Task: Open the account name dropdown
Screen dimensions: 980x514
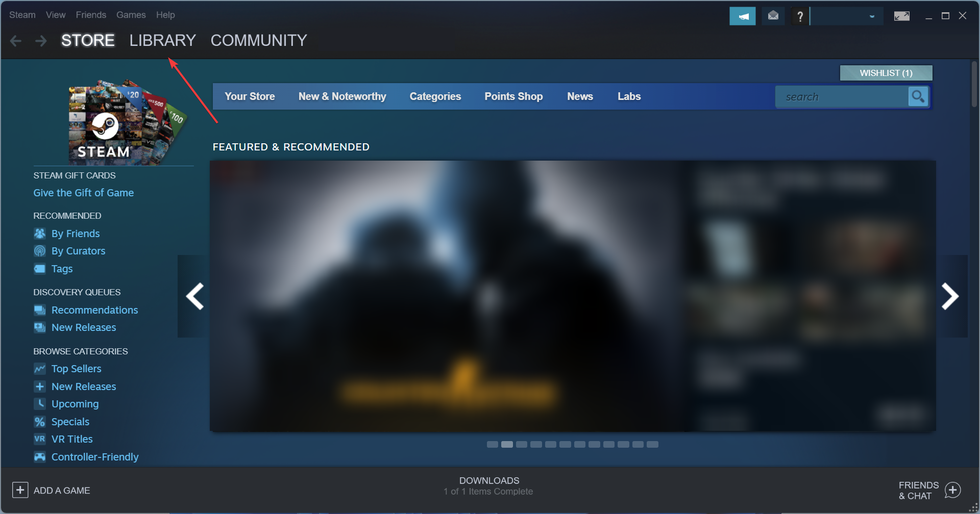Action: coord(846,16)
